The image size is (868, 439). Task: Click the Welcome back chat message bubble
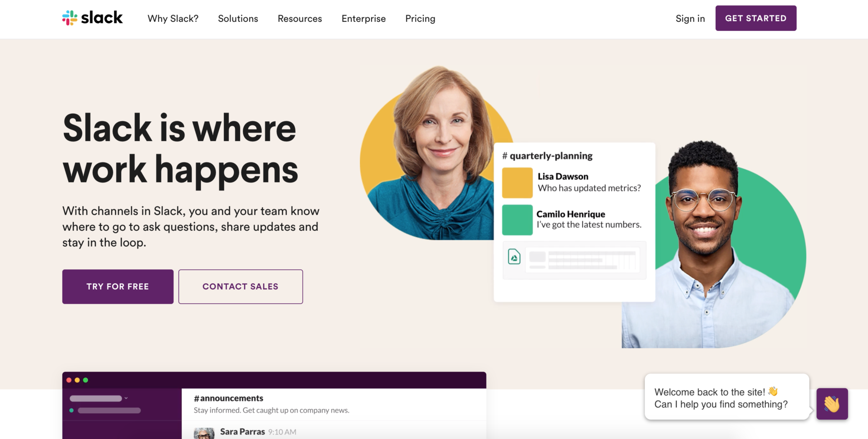coord(726,397)
